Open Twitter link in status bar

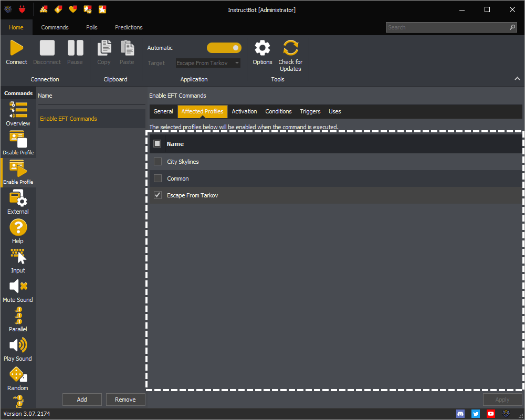pyautogui.click(x=476, y=414)
